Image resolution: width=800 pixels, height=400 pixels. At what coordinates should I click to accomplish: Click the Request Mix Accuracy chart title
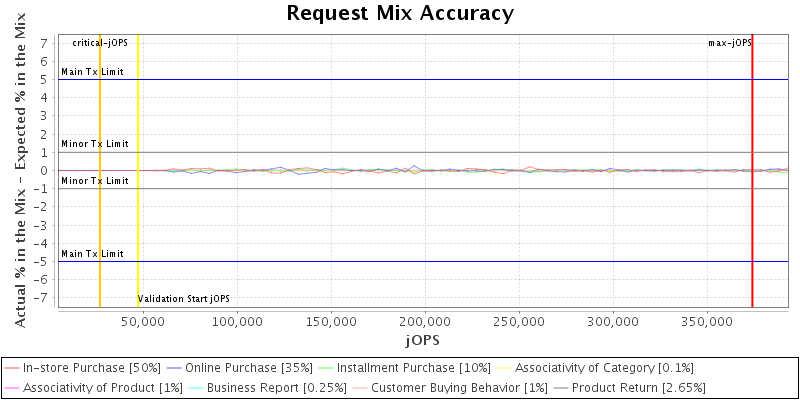pyautogui.click(x=400, y=13)
